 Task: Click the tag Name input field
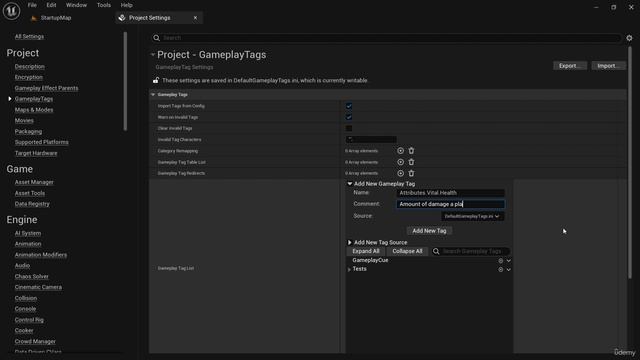point(451,193)
